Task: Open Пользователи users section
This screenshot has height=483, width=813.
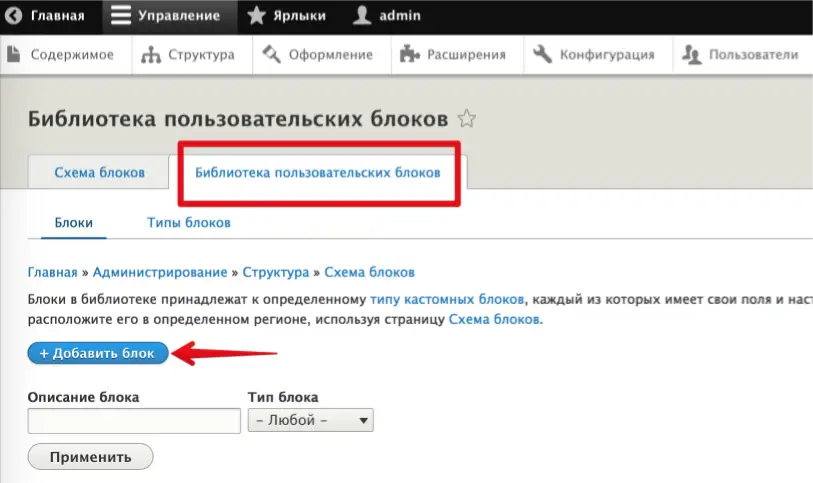Action: tap(741, 55)
